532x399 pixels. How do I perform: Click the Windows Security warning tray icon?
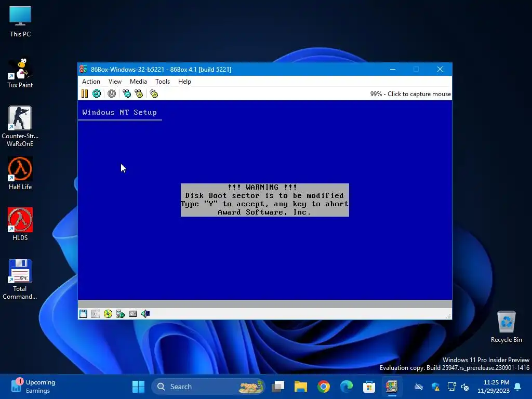tap(436, 387)
